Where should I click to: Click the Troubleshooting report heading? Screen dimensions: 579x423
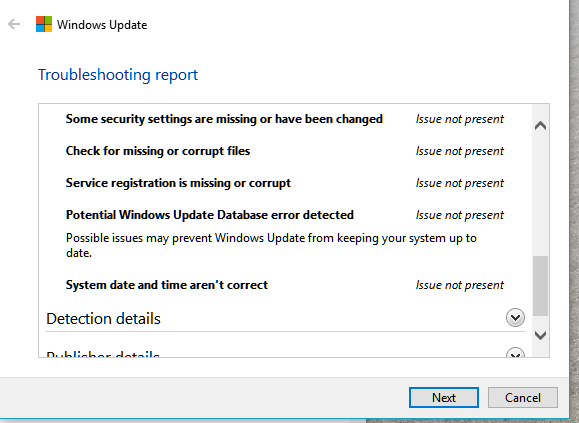pos(118,75)
